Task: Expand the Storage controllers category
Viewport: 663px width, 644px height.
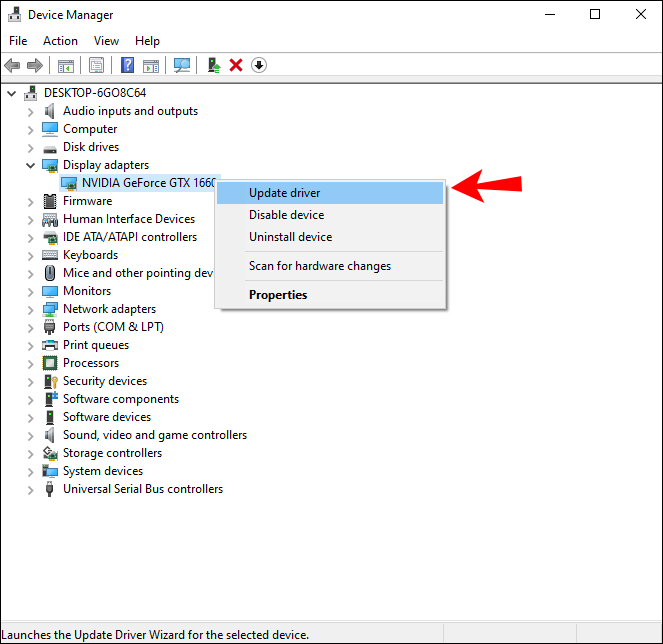Action: [30, 454]
